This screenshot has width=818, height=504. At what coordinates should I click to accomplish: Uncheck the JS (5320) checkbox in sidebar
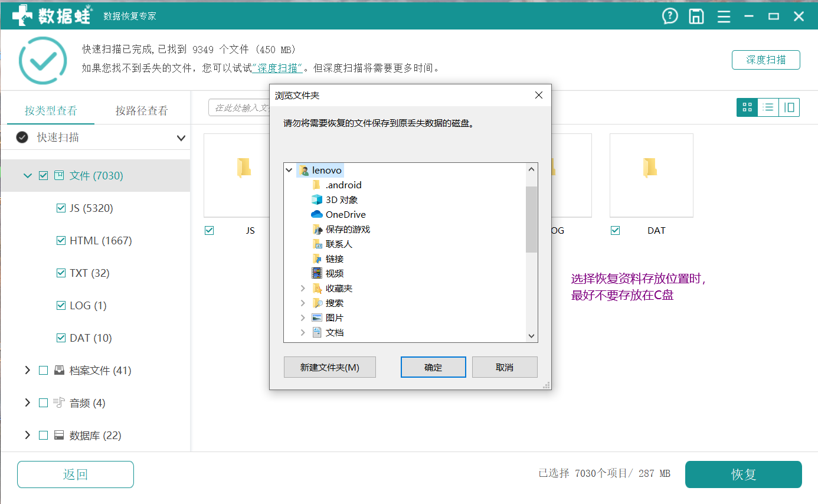coord(61,208)
